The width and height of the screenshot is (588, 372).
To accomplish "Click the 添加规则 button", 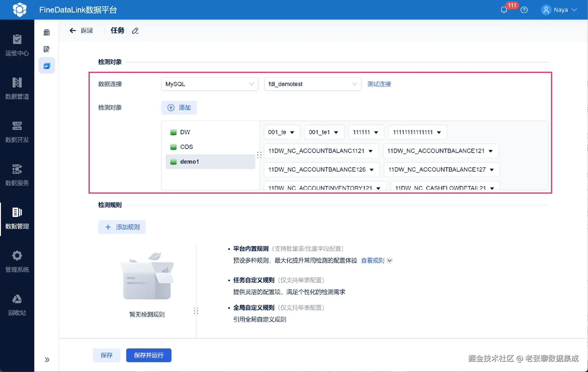I will (x=122, y=227).
